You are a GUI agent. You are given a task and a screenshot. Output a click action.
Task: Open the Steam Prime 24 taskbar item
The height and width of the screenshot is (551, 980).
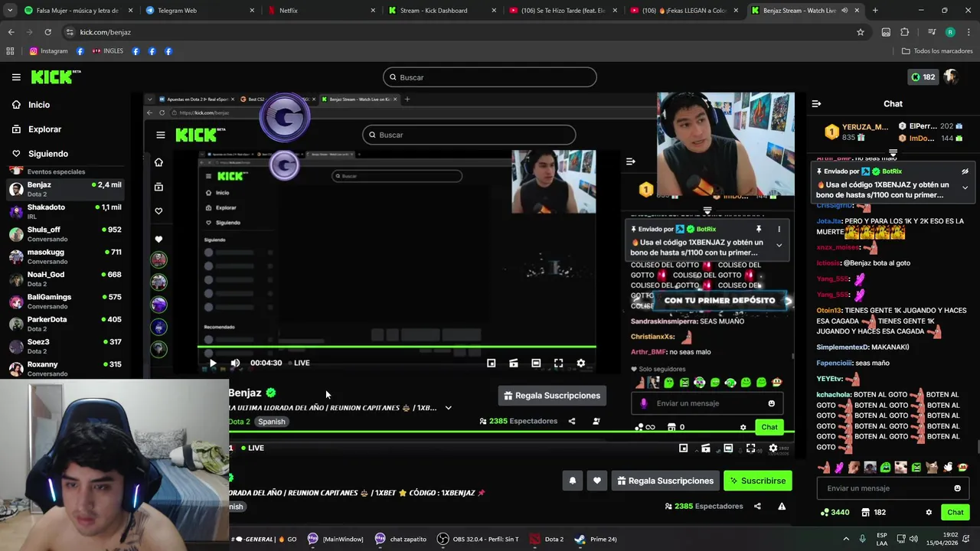(596, 539)
